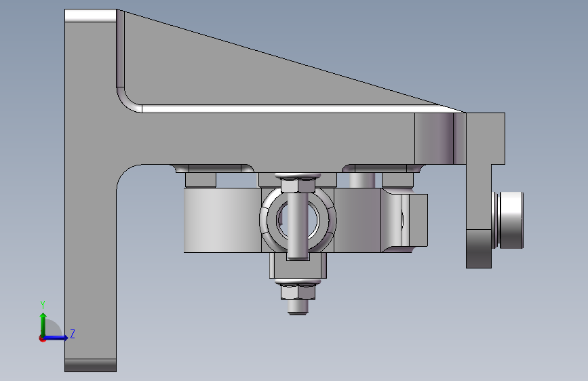Select the left clamp block under the bracket
The width and height of the screenshot is (588, 381).
pyautogui.click(x=222, y=220)
